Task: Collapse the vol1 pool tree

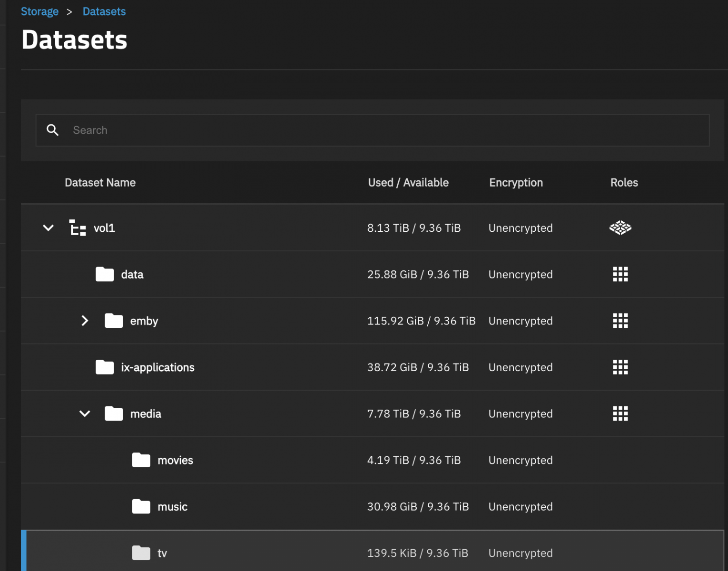Action: coord(48,228)
